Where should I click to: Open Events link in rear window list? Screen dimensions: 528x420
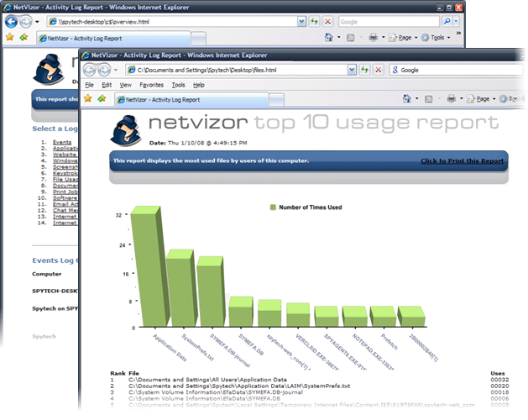tap(62, 142)
